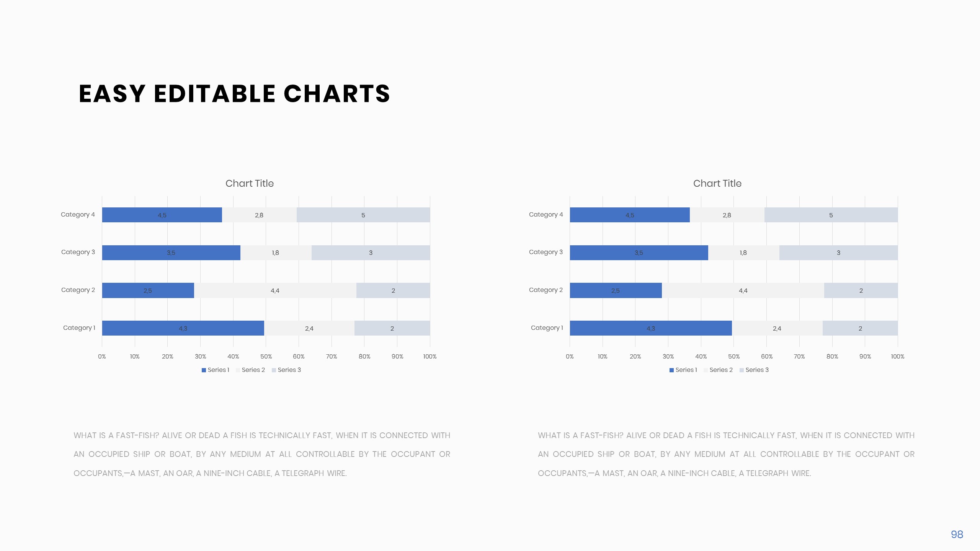Select the Fast-Fish paragraph under the right chart
Image resolution: width=980 pixels, height=551 pixels.
pos(726,454)
